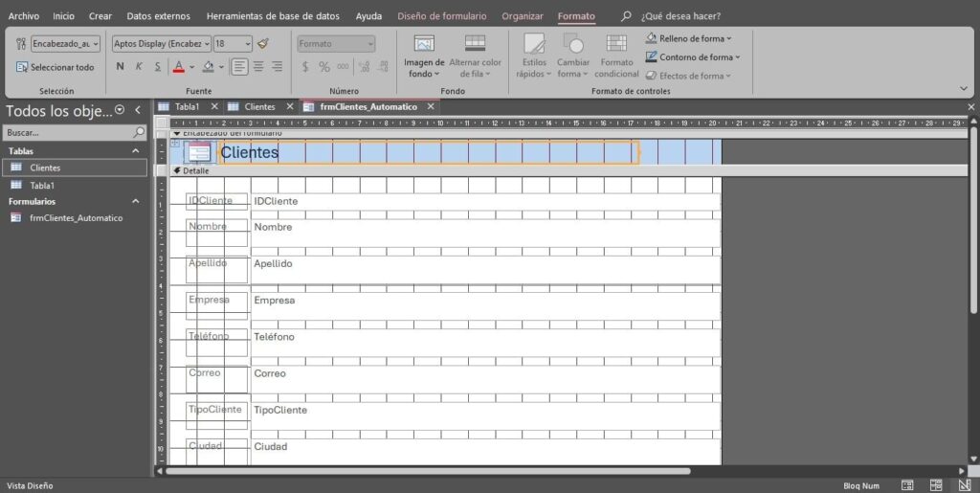Select frmClientes_Automatico in navigation pane
This screenshot has width=980, height=493.
click(75, 218)
